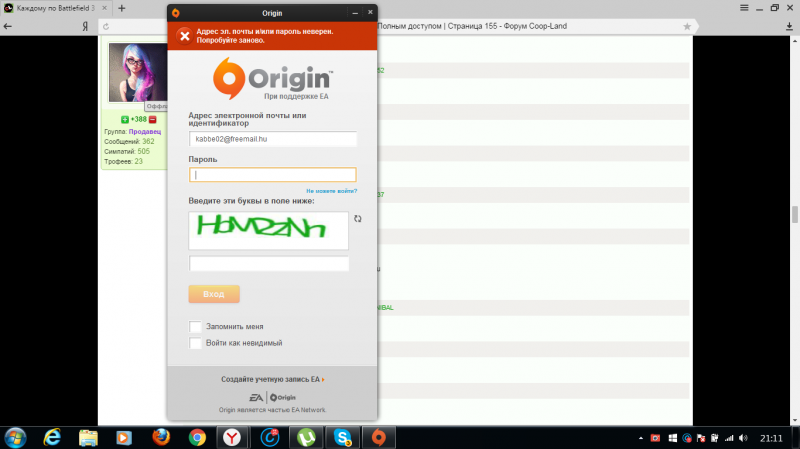The image size is (800, 449).
Task: Check the 'Запомнить меня' checkbox
Action: [x=195, y=327]
